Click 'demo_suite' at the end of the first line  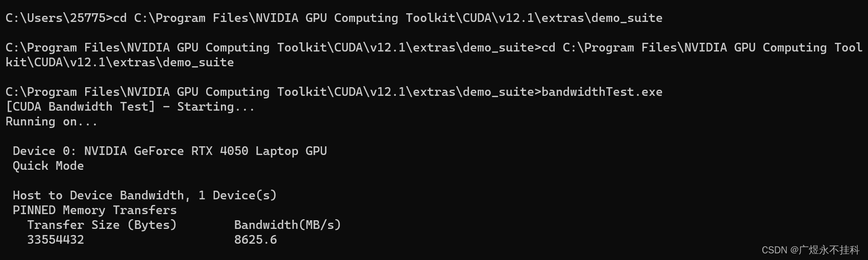click(x=627, y=18)
